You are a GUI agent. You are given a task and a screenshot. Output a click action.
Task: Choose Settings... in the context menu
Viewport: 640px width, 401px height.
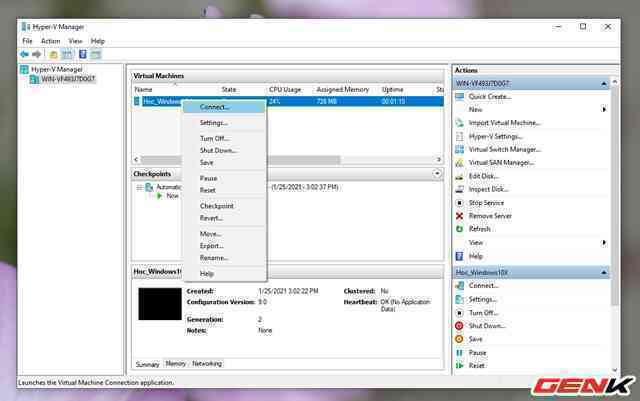(x=224, y=123)
